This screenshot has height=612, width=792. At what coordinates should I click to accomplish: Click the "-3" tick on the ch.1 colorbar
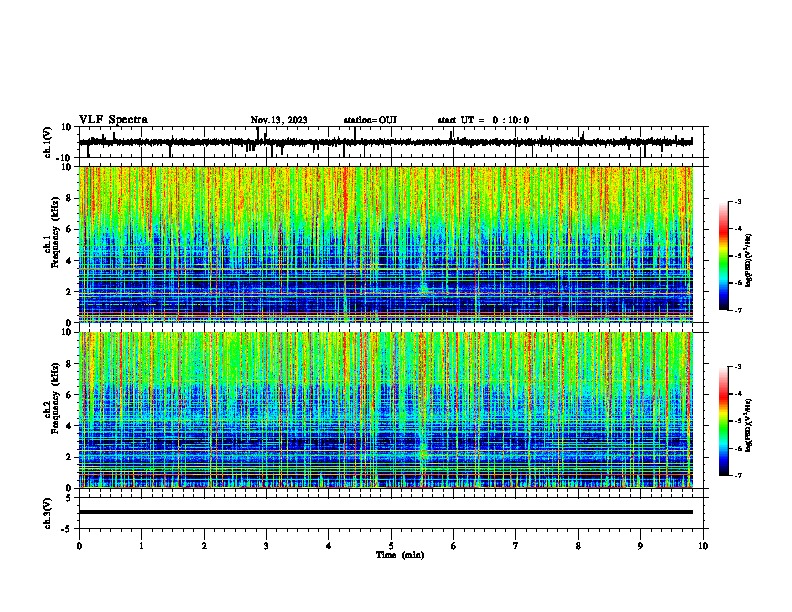click(738, 202)
